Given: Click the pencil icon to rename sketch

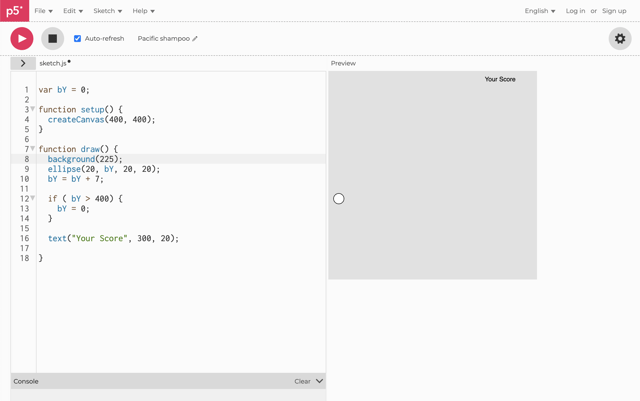Looking at the screenshot, I should tap(195, 39).
